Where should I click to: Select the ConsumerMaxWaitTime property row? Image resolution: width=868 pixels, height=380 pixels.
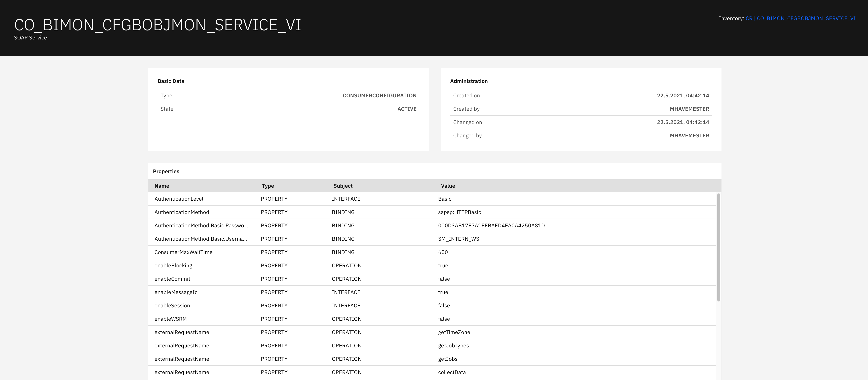tap(183, 252)
